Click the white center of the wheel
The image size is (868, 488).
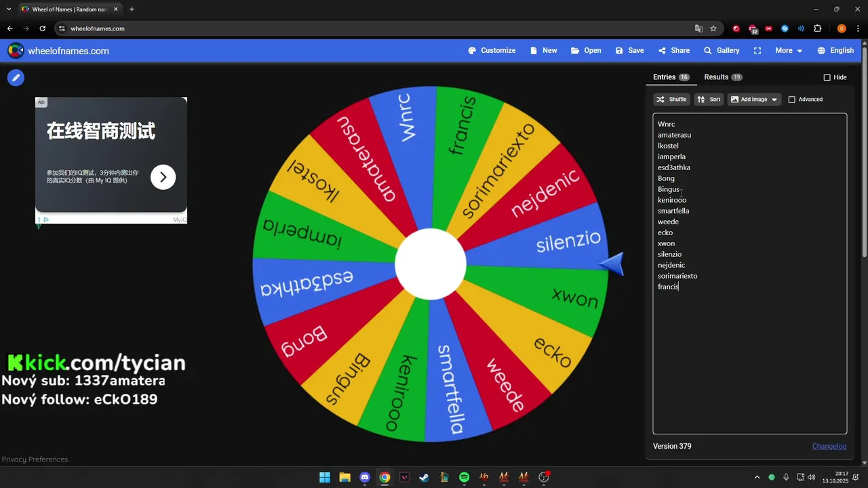click(x=431, y=264)
